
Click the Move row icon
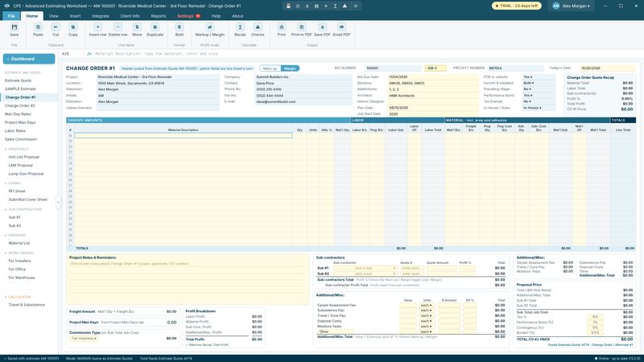click(x=137, y=27)
